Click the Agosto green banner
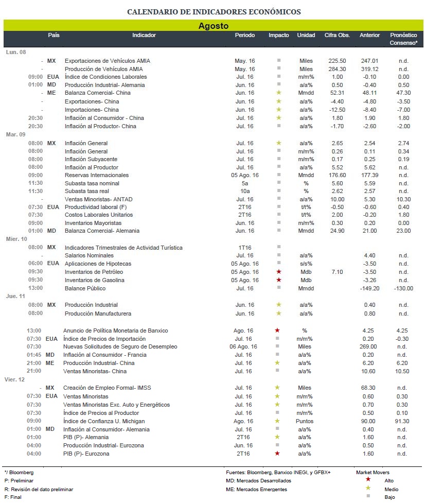 [x=214, y=25]
